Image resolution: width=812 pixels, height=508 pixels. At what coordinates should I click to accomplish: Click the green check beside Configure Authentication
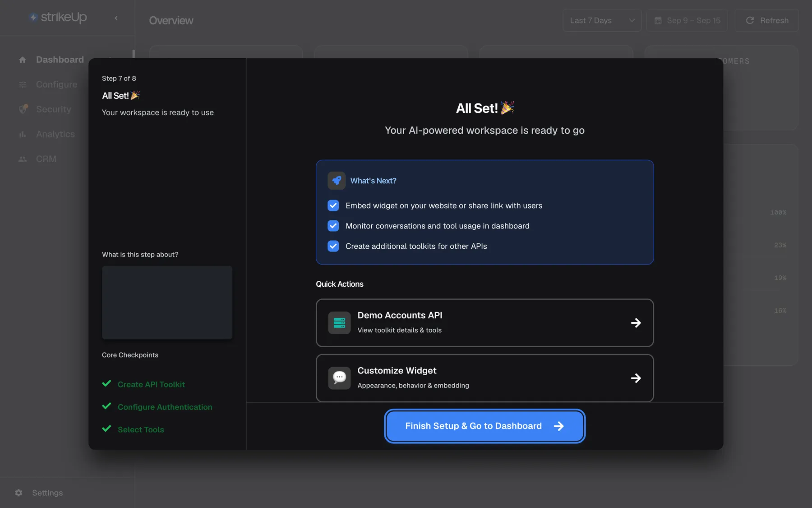[106, 406]
